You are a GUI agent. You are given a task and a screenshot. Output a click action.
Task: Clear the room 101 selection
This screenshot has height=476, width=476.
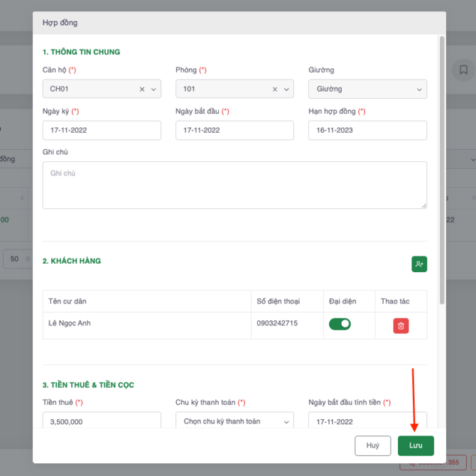pyautogui.click(x=275, y=90)
